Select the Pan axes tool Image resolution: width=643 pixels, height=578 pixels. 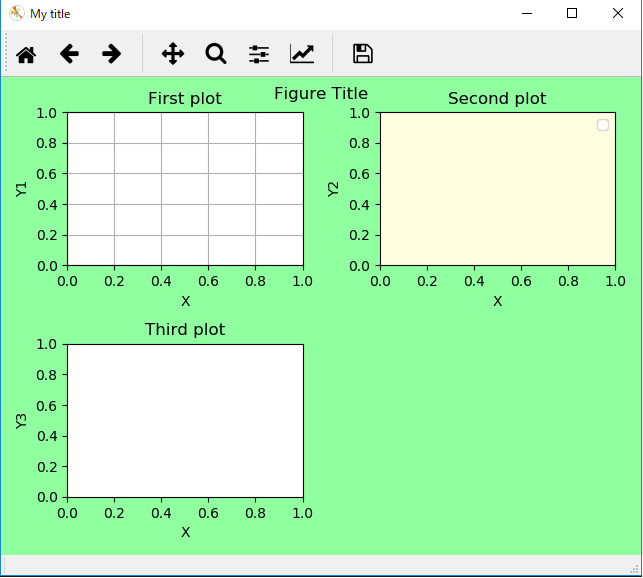click(173, 54)
